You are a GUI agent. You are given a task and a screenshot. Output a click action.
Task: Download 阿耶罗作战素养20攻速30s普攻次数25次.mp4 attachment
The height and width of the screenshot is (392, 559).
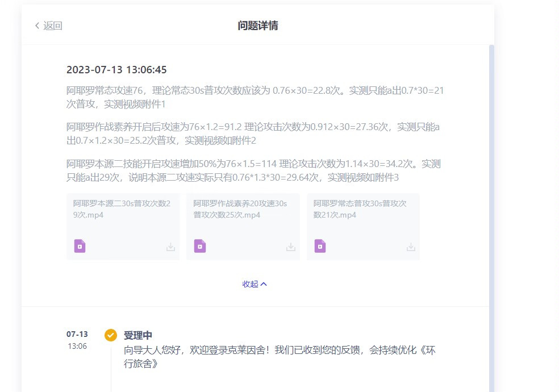tap(291, 247)
